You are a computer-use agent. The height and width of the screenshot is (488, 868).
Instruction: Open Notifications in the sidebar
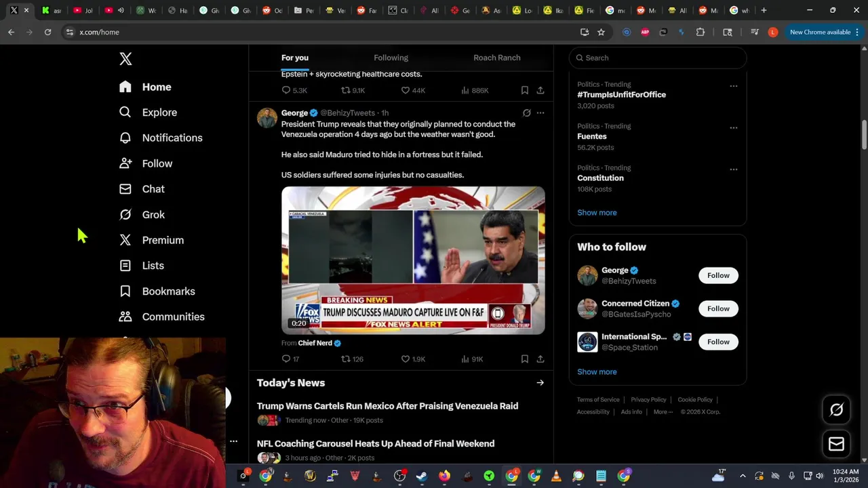(161, 138)
